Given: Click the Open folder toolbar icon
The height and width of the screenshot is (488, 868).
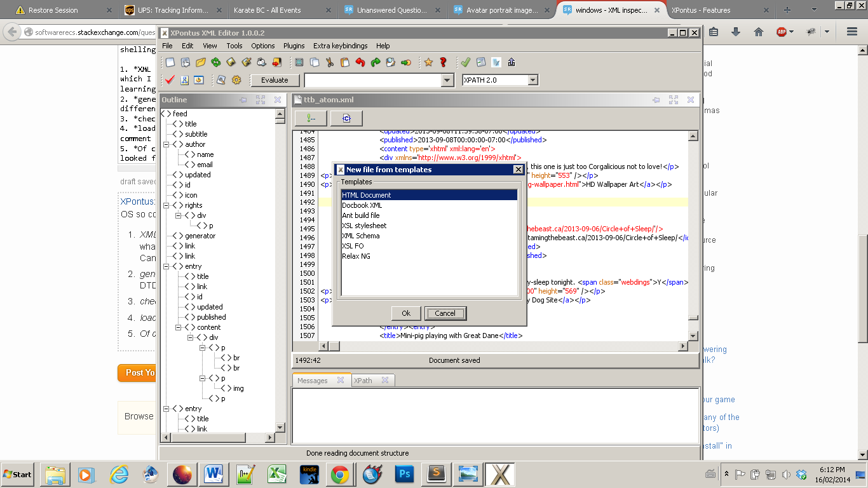Looking at the screenshot, I should [201, 62].
